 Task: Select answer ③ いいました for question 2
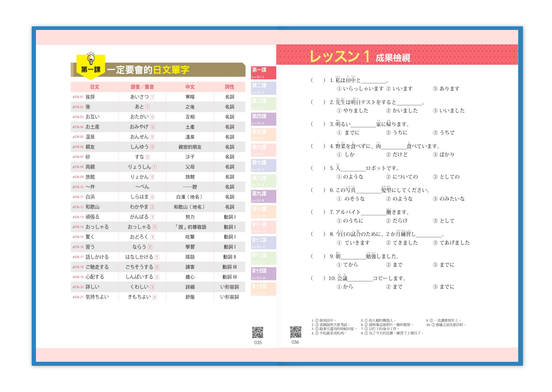(449, 111)
